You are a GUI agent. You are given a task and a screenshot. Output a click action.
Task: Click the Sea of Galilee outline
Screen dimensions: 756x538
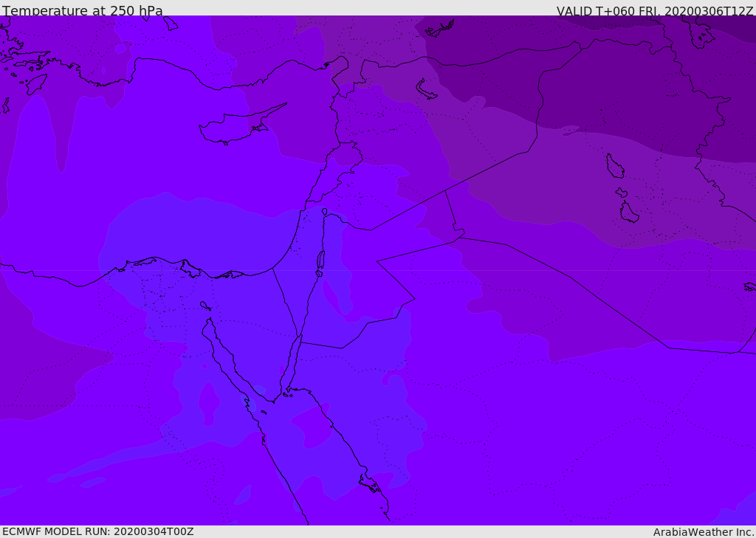[x=324, y=212]
